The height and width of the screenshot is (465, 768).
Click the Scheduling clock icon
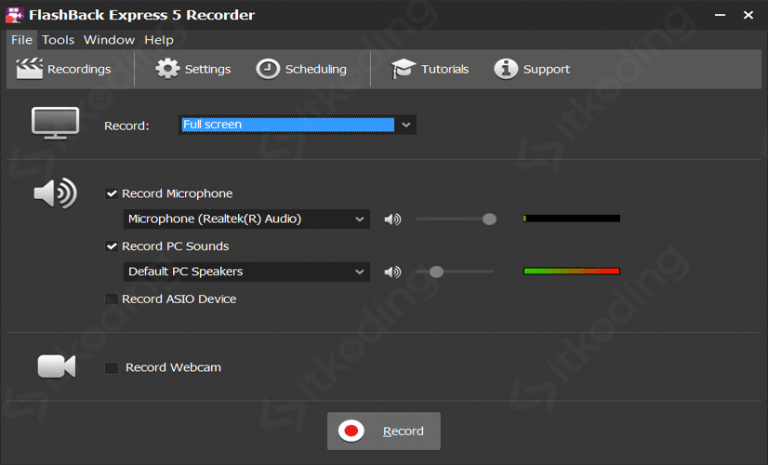[268, 69]
